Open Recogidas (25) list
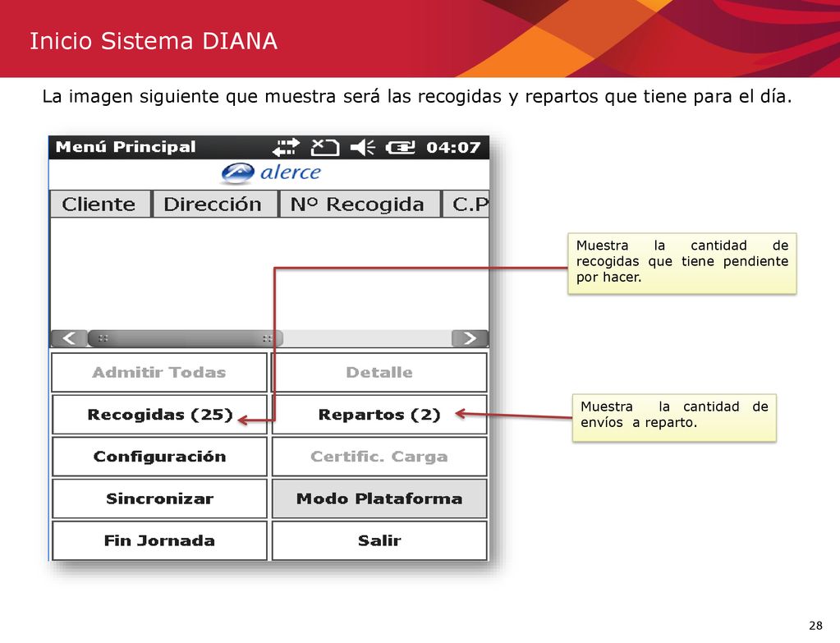 (x=159, y=415)
